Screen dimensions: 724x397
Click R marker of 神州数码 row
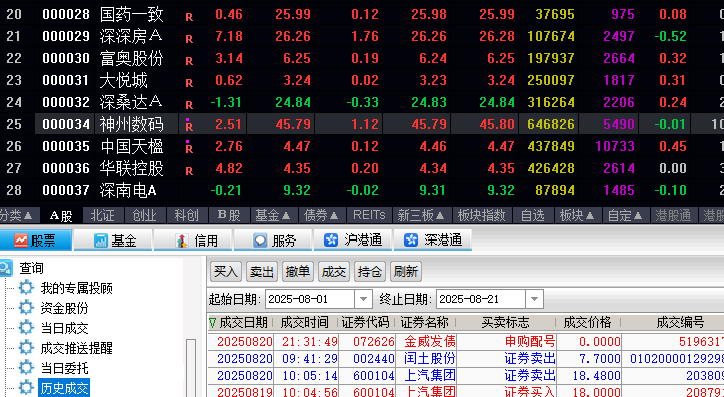(189, 125)
